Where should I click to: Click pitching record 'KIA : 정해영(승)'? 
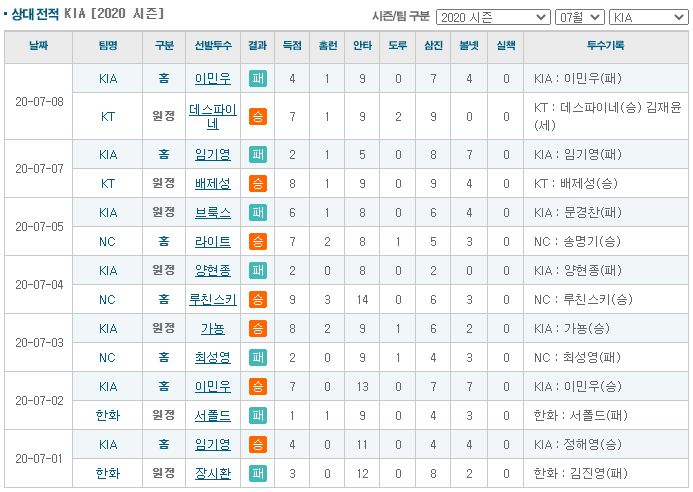click(x=578, y=444)
